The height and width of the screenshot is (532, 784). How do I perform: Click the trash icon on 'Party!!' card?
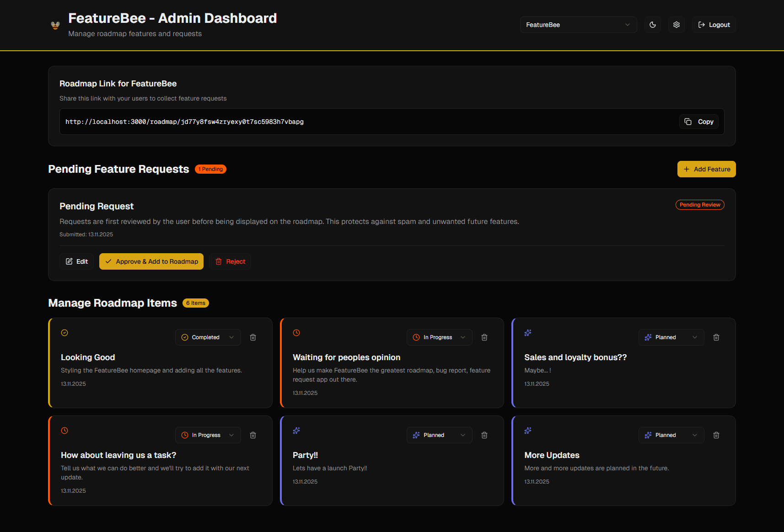coord(484,435)
